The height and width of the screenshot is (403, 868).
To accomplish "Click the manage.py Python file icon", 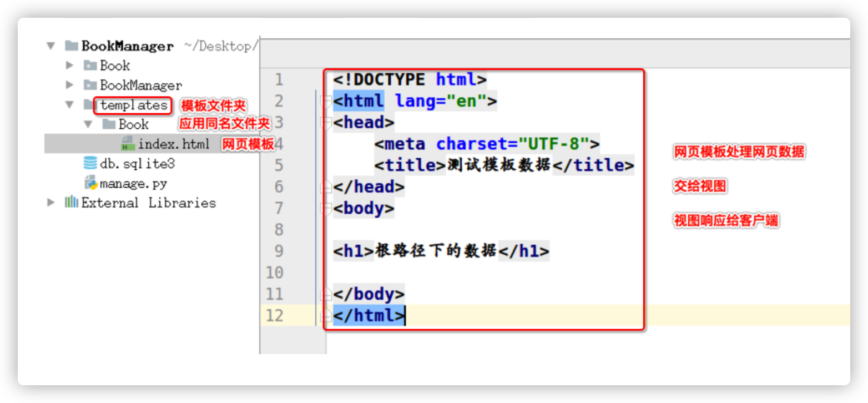I will click(x=90, y=183).
